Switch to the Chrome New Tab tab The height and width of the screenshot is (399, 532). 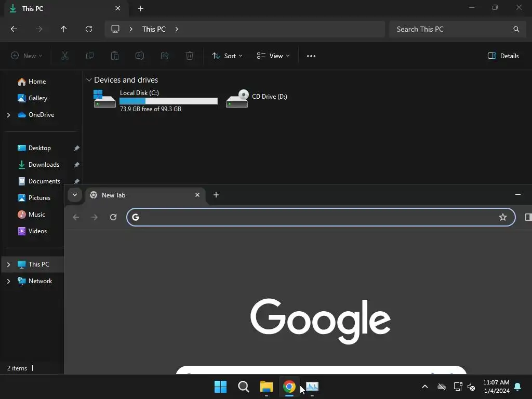(x=145, y=195)
